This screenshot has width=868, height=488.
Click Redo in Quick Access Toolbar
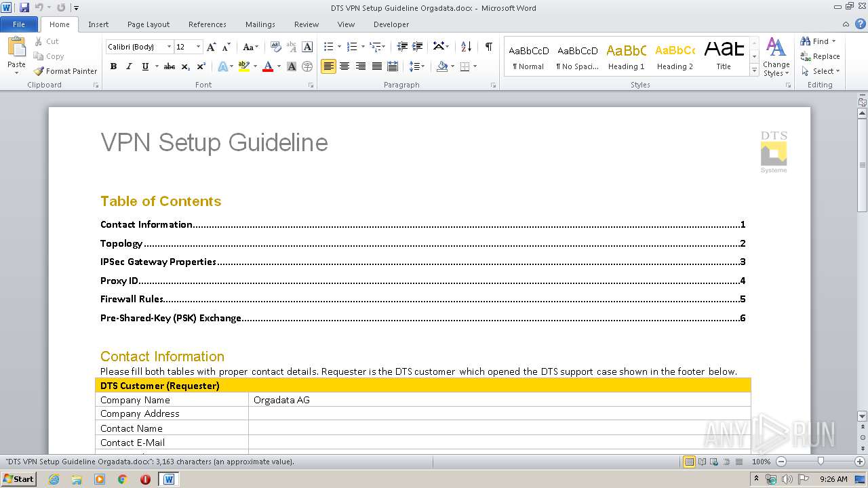(61, 7)
